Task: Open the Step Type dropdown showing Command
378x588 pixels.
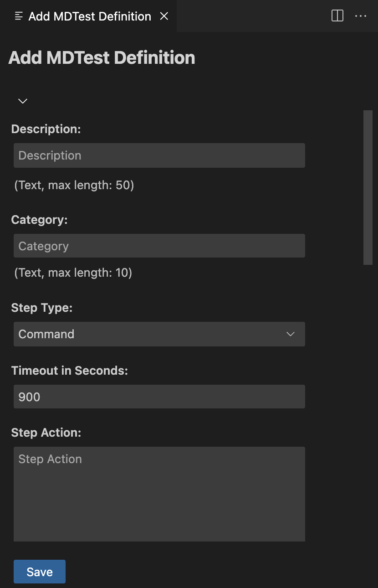Action: [150, 334]
